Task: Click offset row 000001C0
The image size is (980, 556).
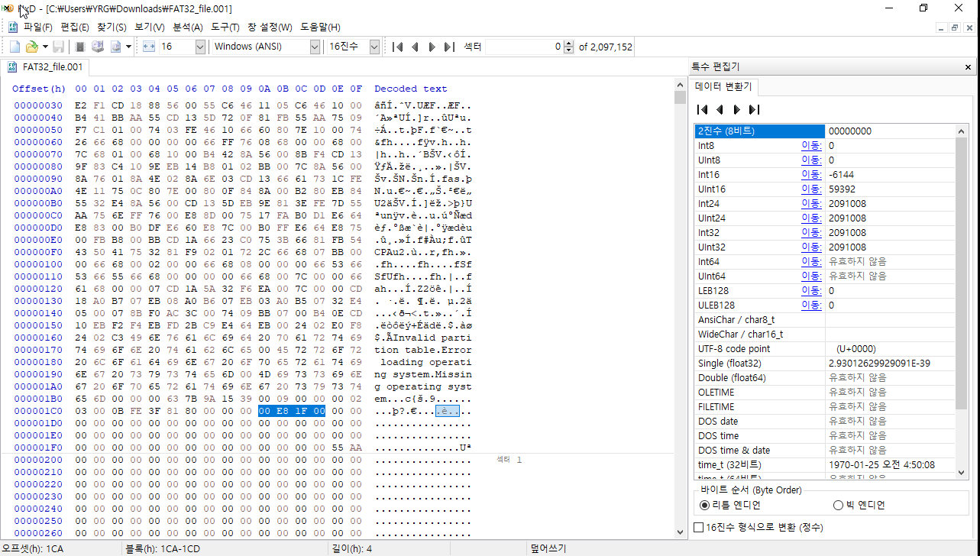Action: [x=38, y=411]
